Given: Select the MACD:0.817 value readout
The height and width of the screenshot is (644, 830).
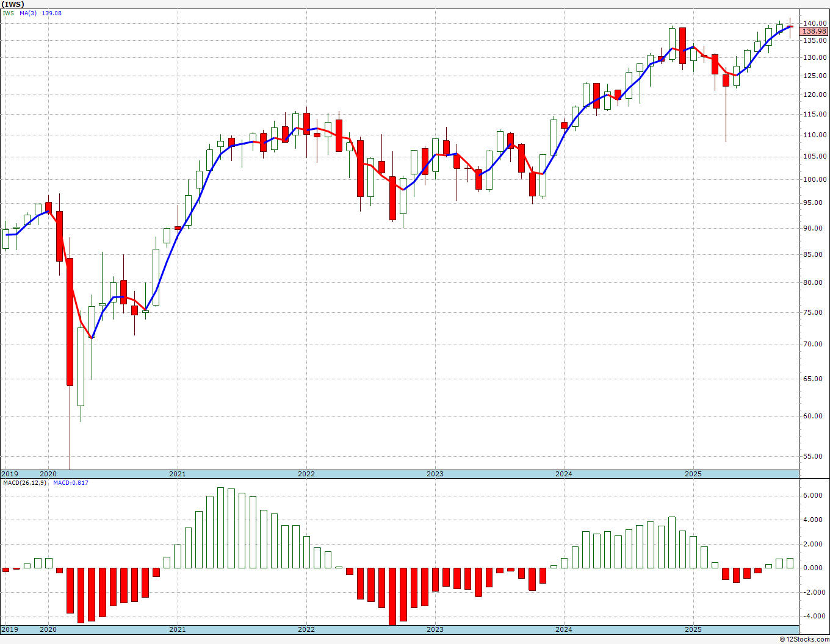Looking at the screenshot, I should pyautogui.click(x=71, y=483).
